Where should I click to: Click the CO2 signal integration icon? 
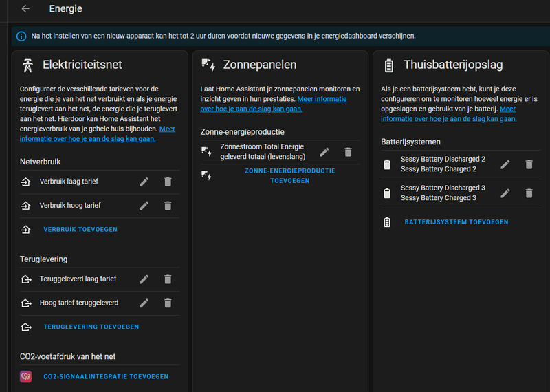pyautogui.click(x=26, y=376)
